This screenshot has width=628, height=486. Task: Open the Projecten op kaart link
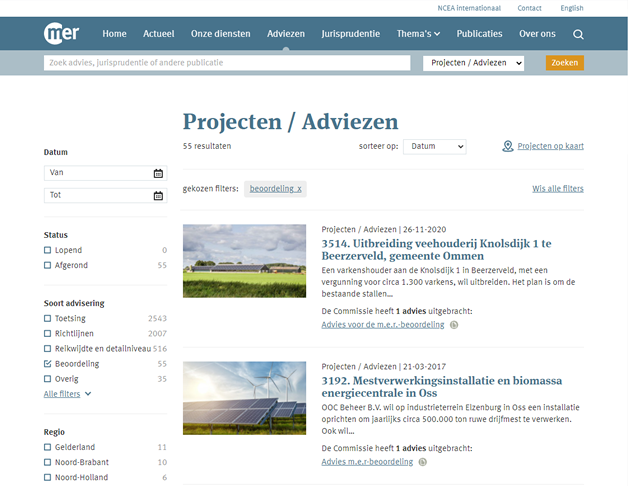pos(550,146)
